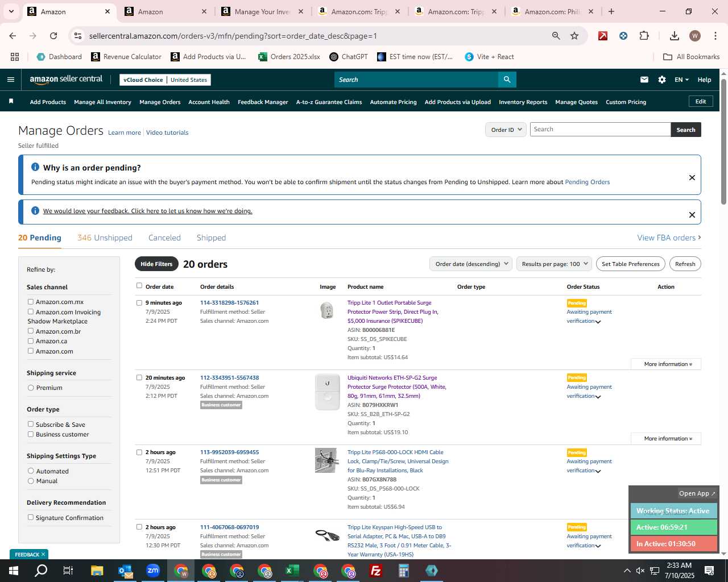Viewport: 728px width, 582px height.
Task: Open Account Health in nav bar
Action: [x=209, y=102]
